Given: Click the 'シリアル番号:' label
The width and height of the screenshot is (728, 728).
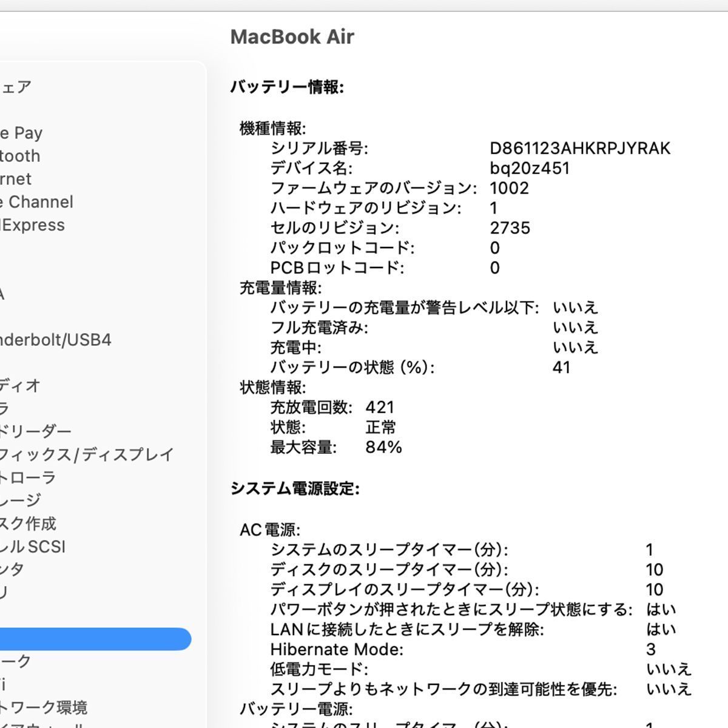Looking at the screenshot, I should 319,148.
